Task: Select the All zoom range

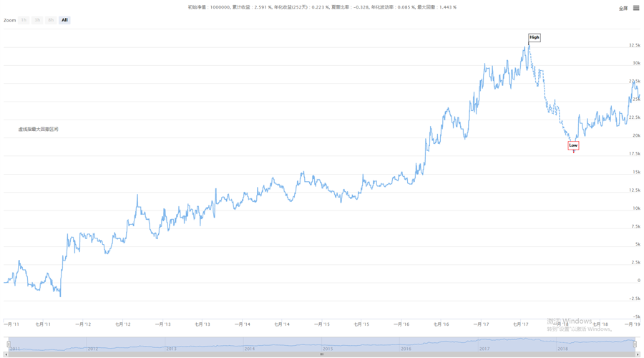Action: [64, 20]
